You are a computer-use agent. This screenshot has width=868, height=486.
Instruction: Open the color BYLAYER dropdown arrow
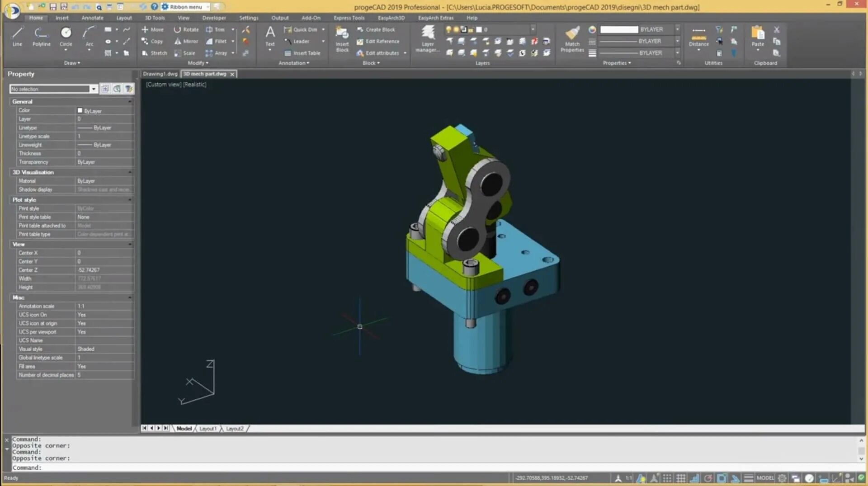tap(677, 29)
